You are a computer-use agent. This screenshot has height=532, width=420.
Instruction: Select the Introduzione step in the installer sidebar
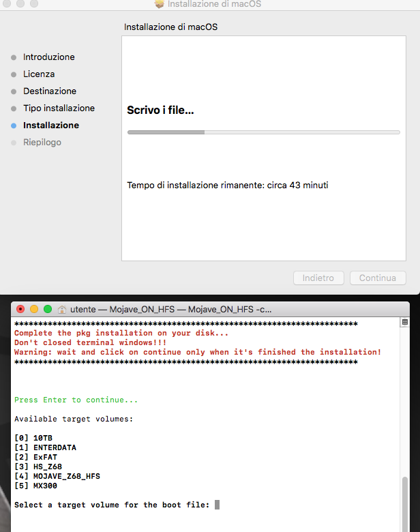[x=49, y=57]
